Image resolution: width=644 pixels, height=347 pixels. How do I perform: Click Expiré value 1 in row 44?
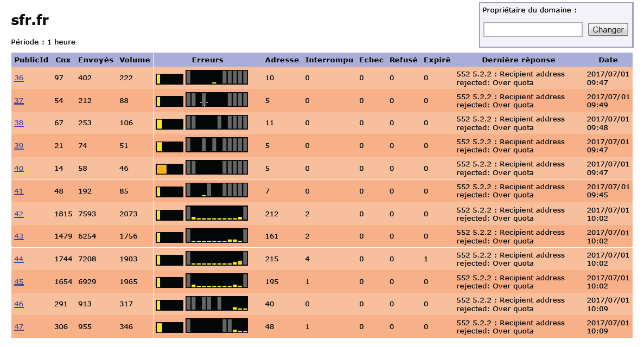pyautogui.click(x=426, y=259)
